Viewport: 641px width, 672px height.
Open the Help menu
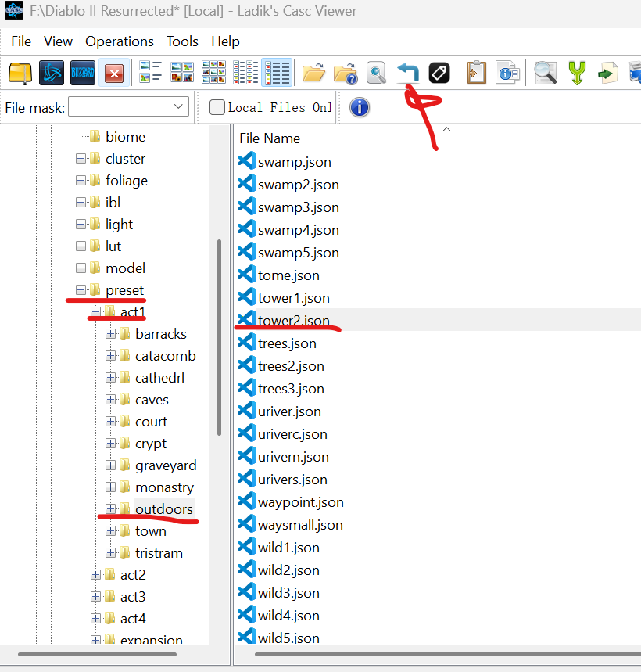(225, 41)
